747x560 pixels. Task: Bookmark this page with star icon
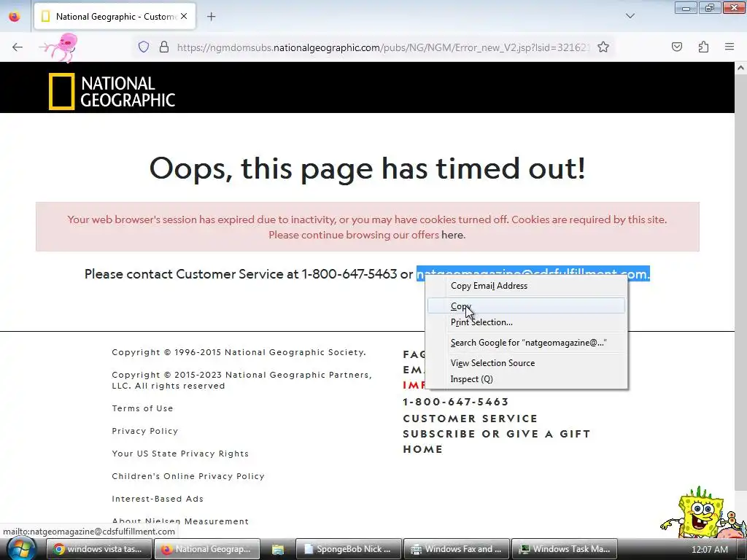pyautogui.click(x=603, y=47)
